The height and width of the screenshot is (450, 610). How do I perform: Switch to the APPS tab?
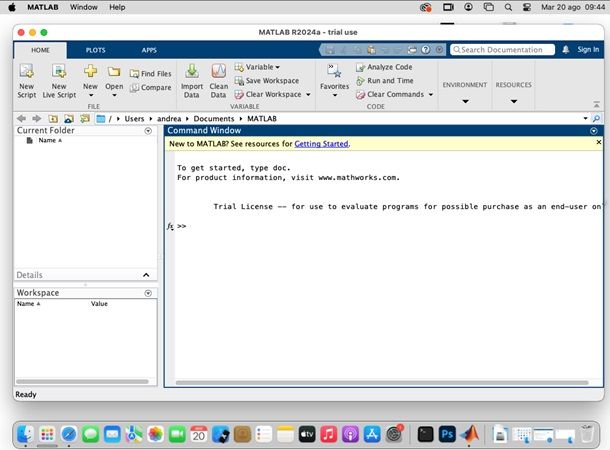[149, 50]
